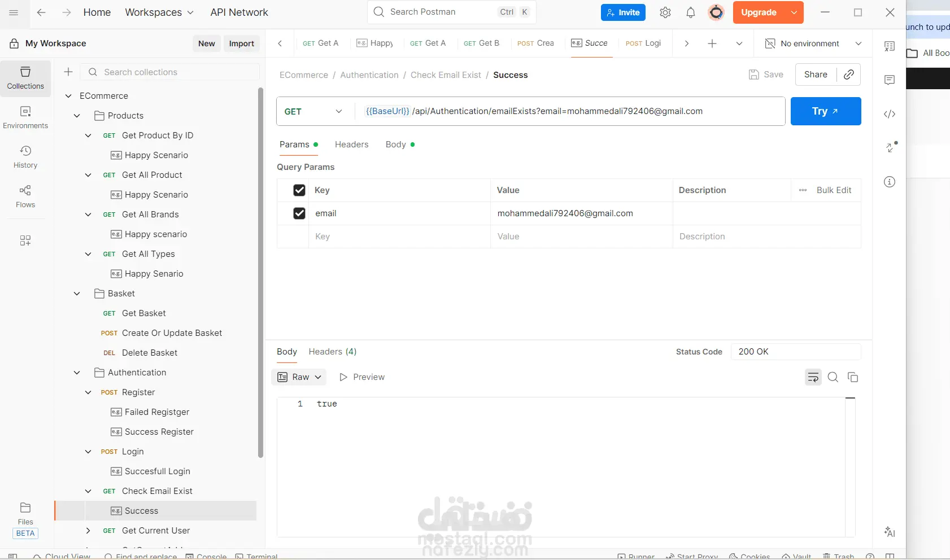Go back with the left arrow
950x560 pixels.
click(x=41, y=12)
